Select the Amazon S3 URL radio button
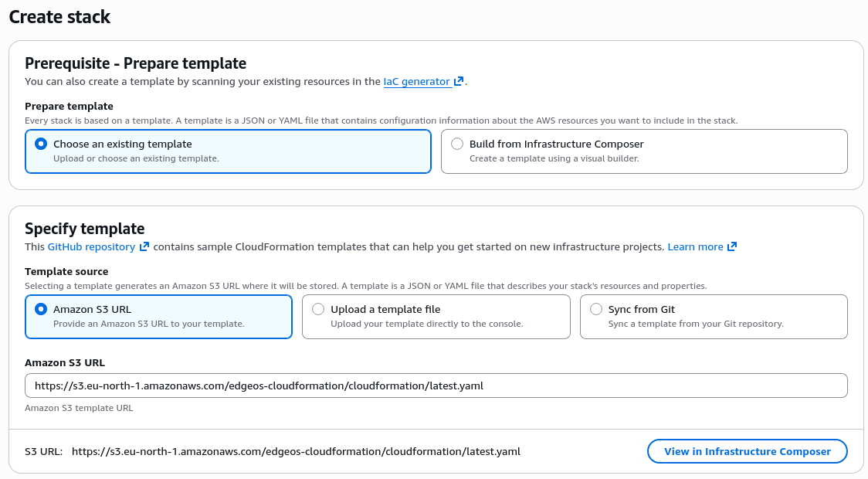Screen dimensions: 868x479 pyautogui.click(x=39, y=309)
